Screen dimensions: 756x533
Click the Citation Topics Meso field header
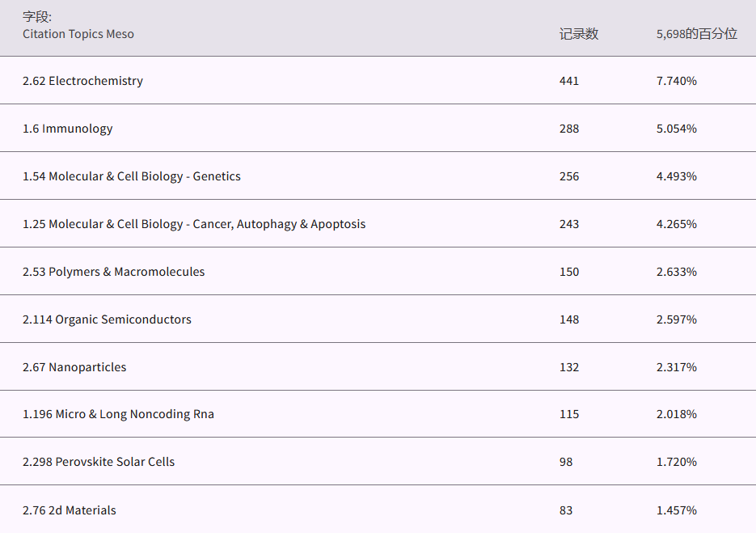point(78,34)
